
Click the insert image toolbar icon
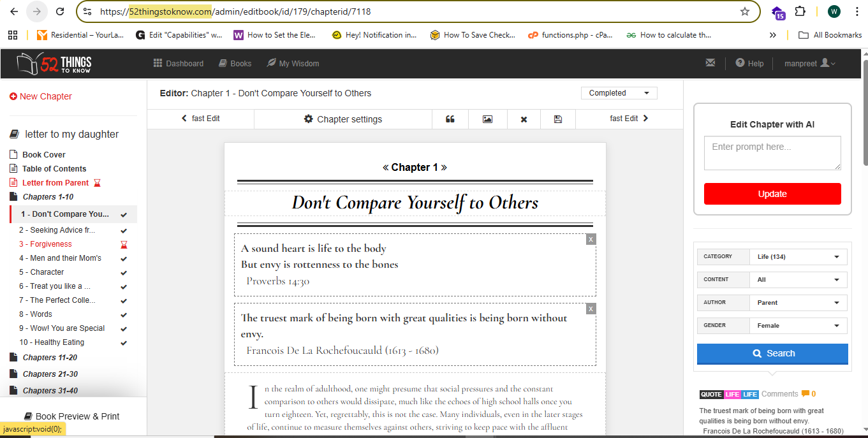(487, 119)
